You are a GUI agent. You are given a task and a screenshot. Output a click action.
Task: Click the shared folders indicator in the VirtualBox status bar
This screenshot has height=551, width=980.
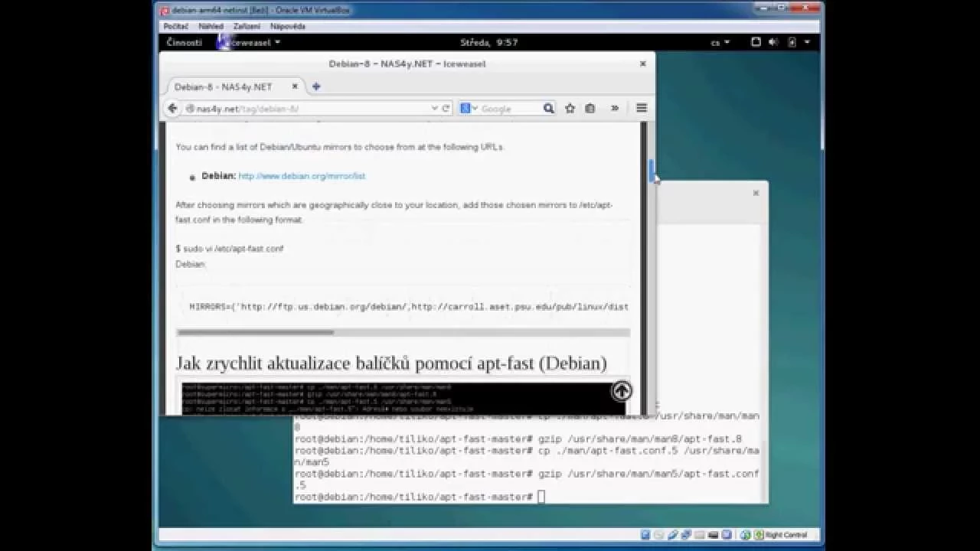697,535
